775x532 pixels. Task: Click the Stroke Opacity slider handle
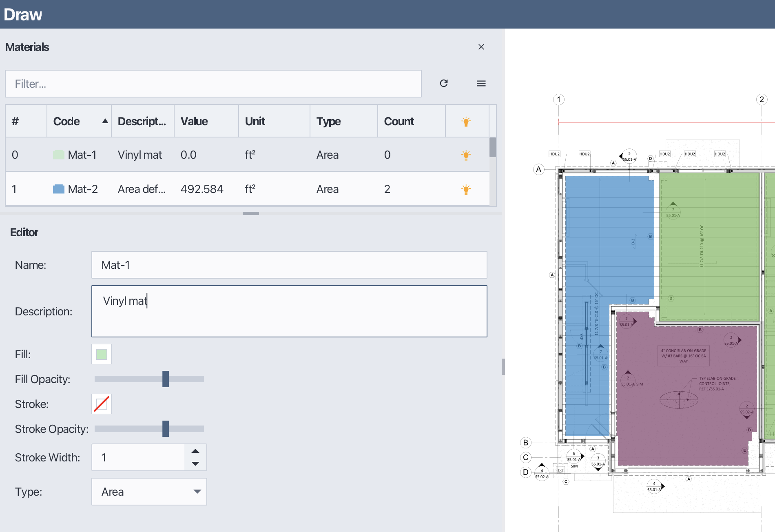[165, 429]
